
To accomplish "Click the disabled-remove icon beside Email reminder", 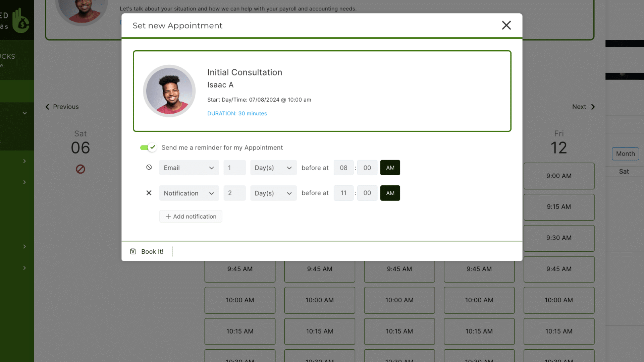I will coord(149,167).
